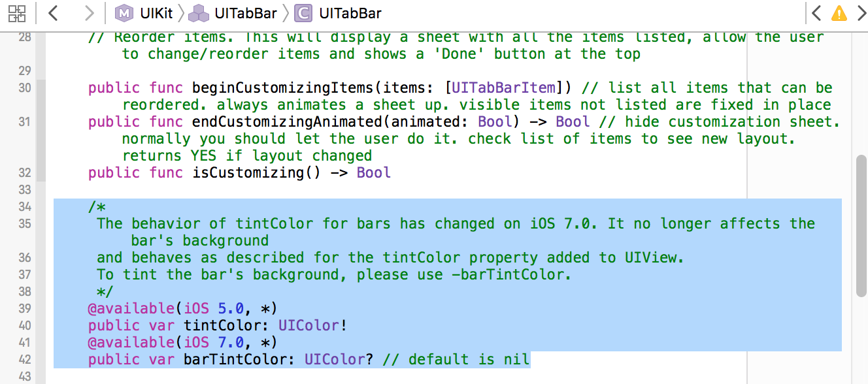Click line number 34 at comment start
This screenshot has height=384, width=868.
25,206
